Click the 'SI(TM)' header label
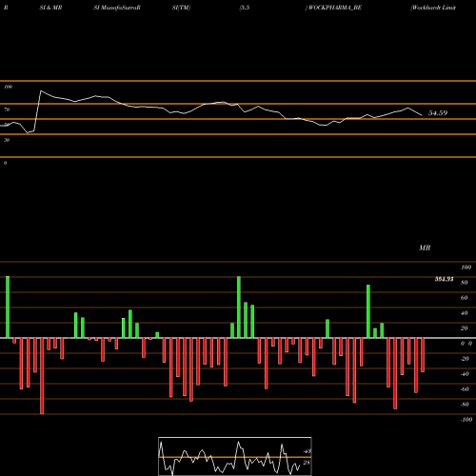 (x=181, y=8)
